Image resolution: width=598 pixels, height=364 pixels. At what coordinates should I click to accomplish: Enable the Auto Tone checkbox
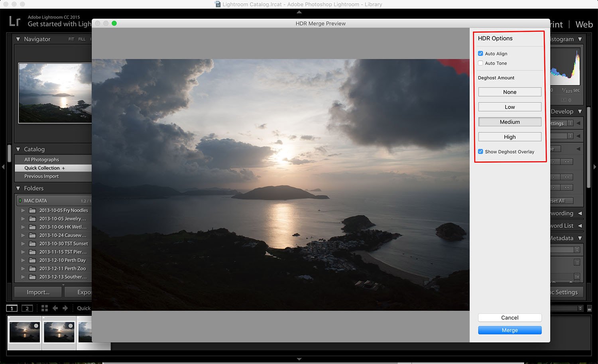click(x=481, y=63)
